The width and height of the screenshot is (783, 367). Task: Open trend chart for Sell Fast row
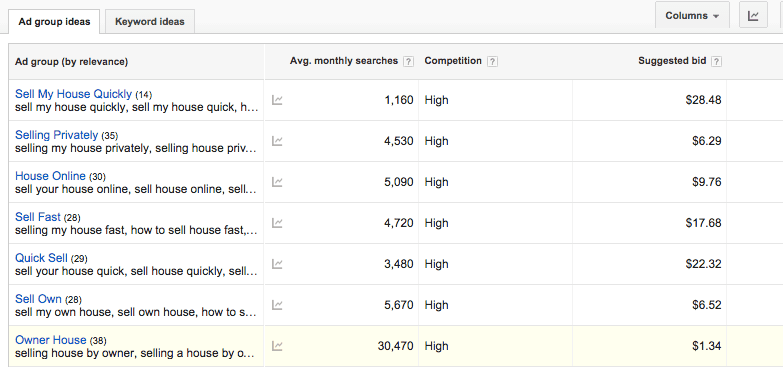tap(277, 223)
